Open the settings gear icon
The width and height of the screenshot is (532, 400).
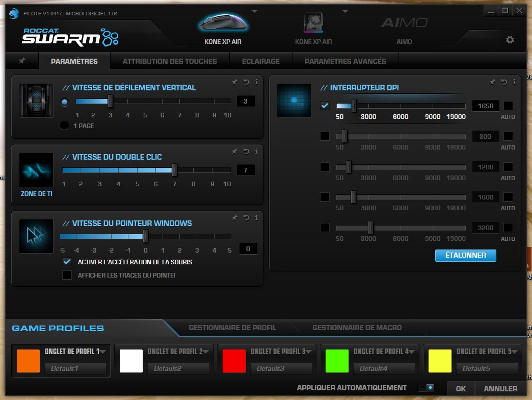point(510,39)
